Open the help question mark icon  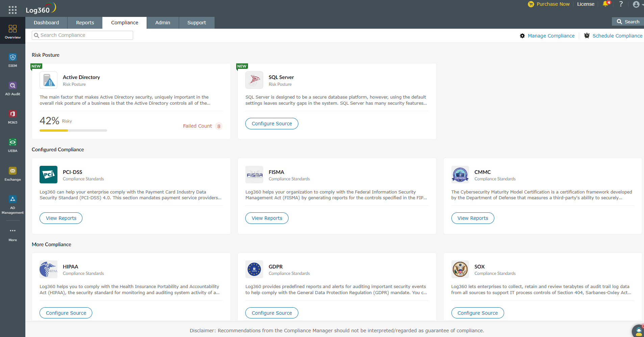(x=621, y=4)
